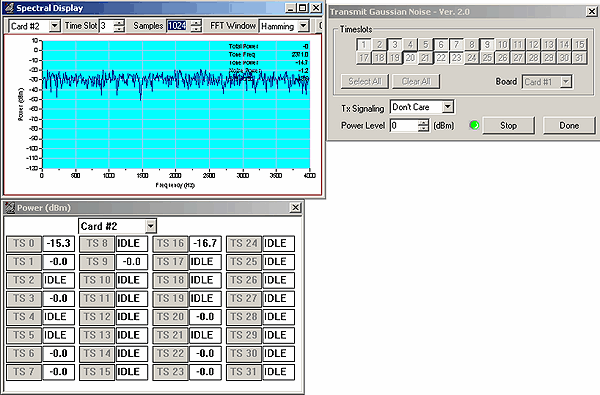Click the Done button
The image size is (600, 395).
(569, 126)
